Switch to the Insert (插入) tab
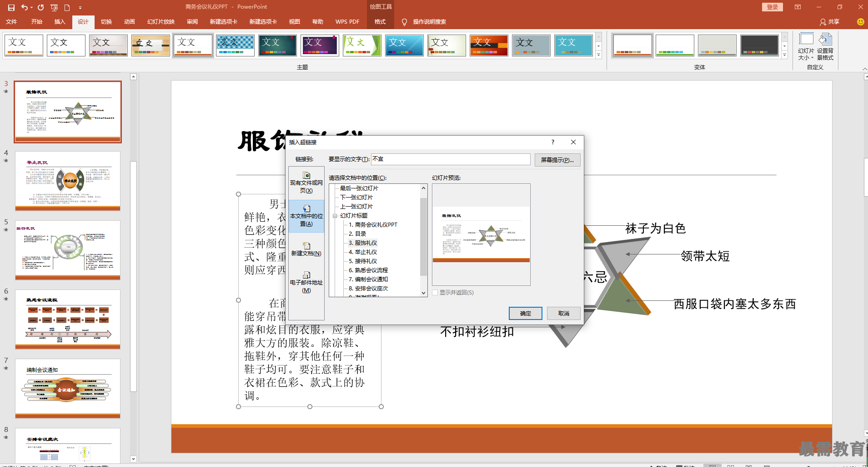The width and height of the screenshot is (868, 467). coord(60,22)
